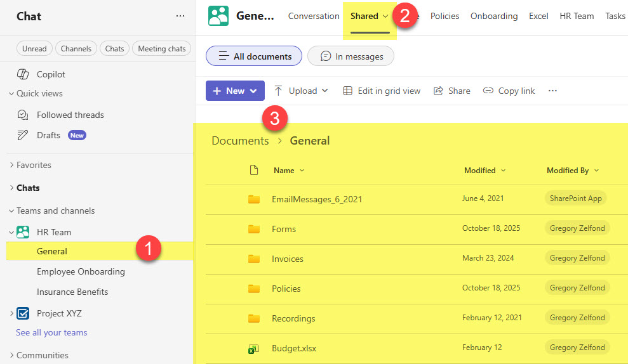The height and width of the screenshot is (364, 628).
Task: Open the Excel tab
Action: tap(538, 16)
